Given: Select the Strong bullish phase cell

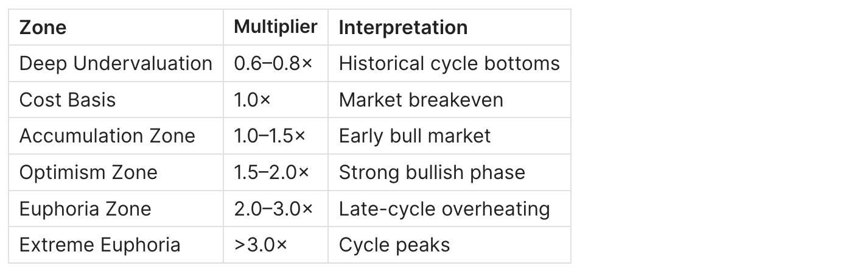Looking at the screenshot, I should 432,172.
